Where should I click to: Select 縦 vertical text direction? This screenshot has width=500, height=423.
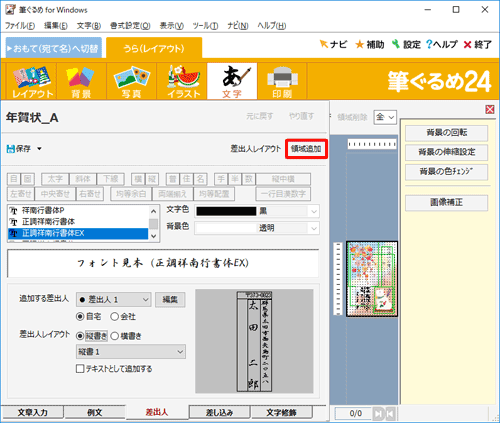152,179
